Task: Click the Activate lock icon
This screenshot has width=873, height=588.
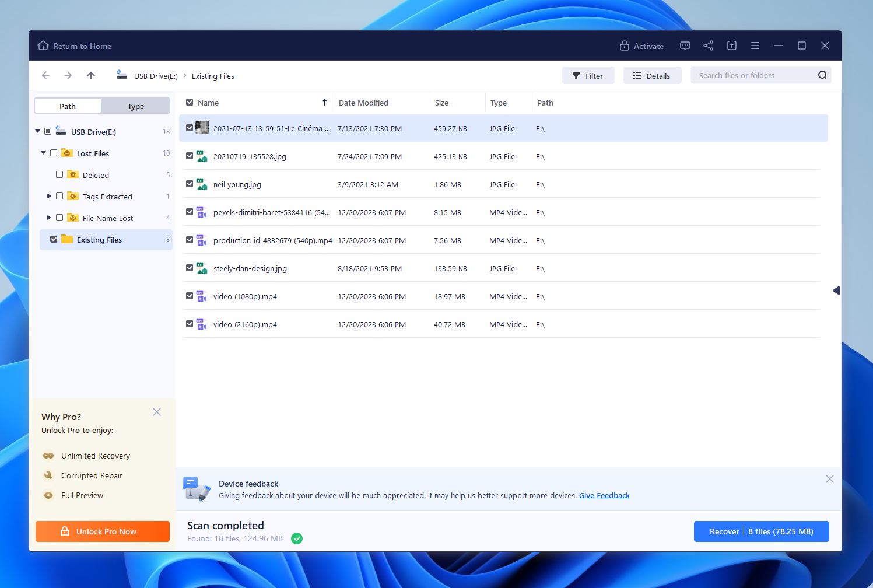Action: 625,45
